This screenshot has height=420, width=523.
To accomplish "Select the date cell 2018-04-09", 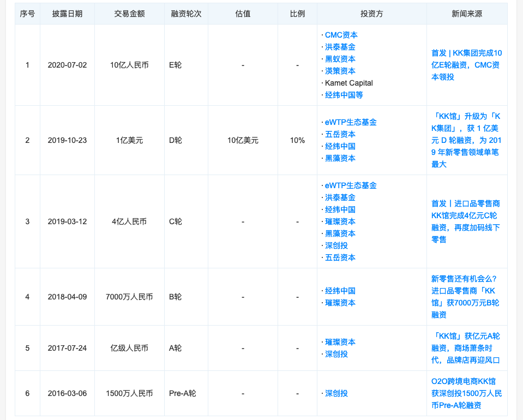I will 67,297.
